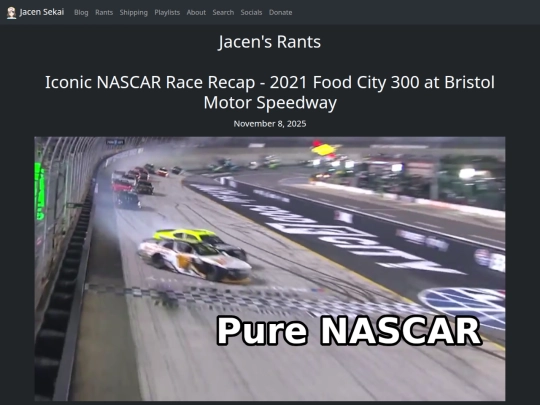Open the Socials nav link

251,12
